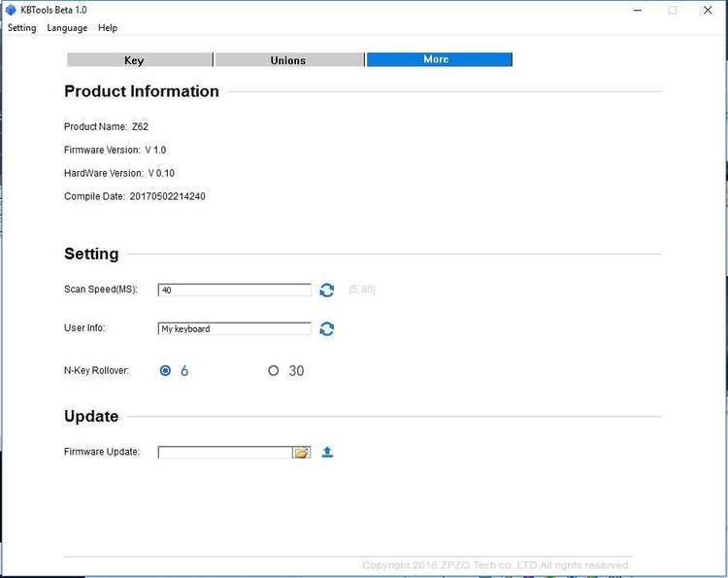
Task: Click the Firmware Update path field
Action: (225, 453)
